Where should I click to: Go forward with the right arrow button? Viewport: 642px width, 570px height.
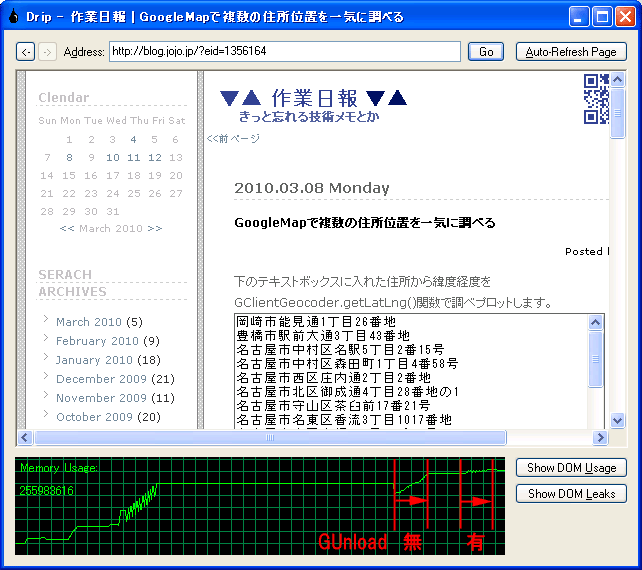point(47,52)
